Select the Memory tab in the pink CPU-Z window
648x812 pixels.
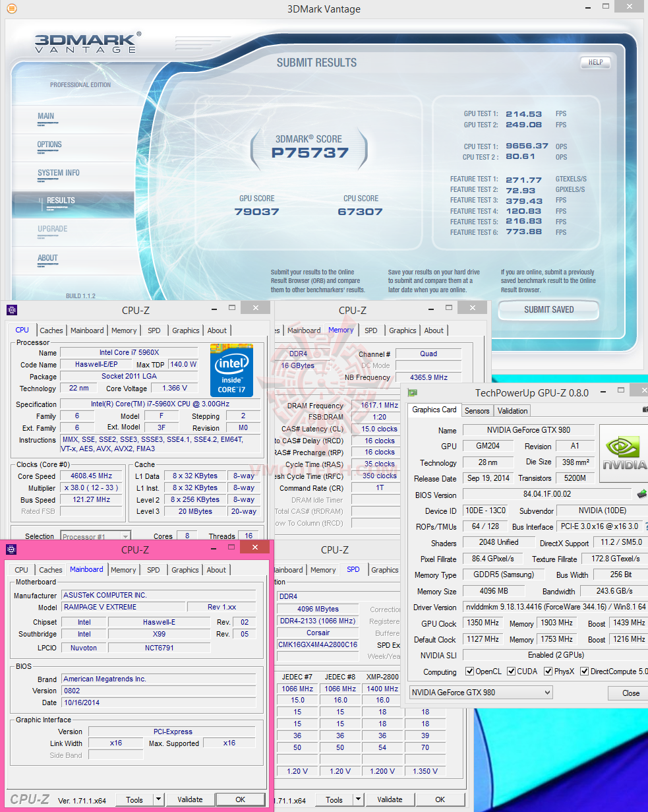click(123, 570)
